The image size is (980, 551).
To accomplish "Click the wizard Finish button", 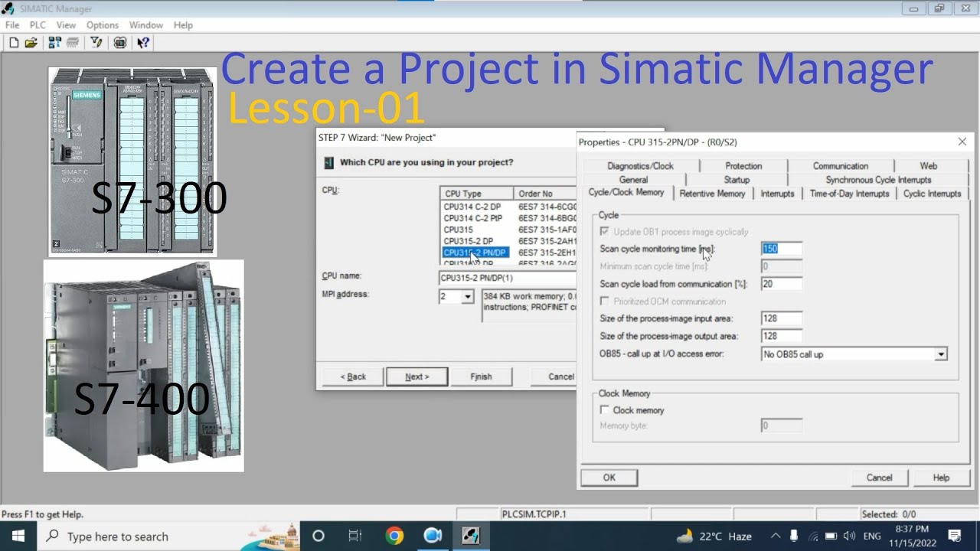I will (481, 377).
